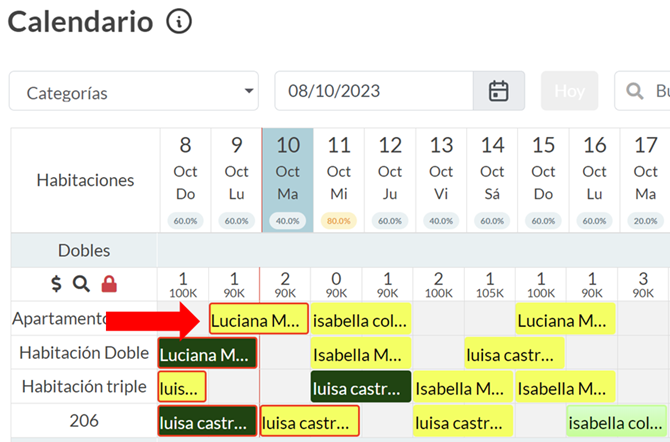
Task: Click the 80.0% occupancy badge
Action: coord(339,221)
